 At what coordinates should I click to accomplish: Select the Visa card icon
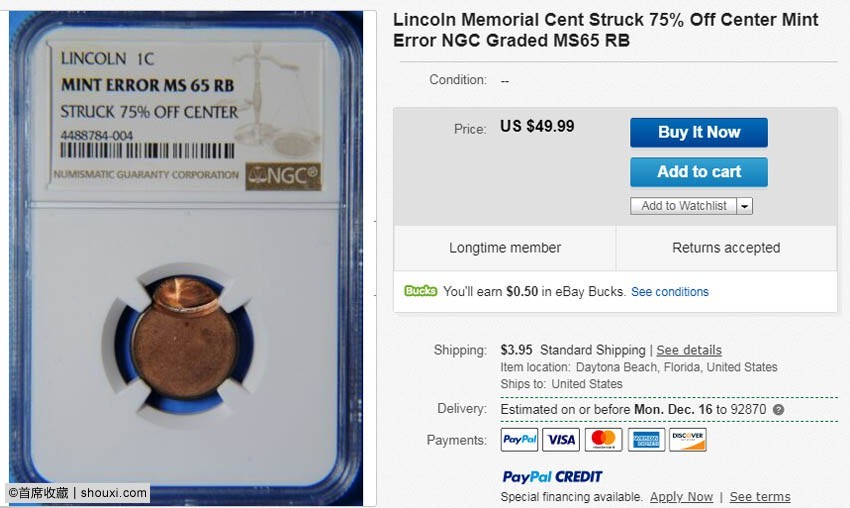pos(561,440)
